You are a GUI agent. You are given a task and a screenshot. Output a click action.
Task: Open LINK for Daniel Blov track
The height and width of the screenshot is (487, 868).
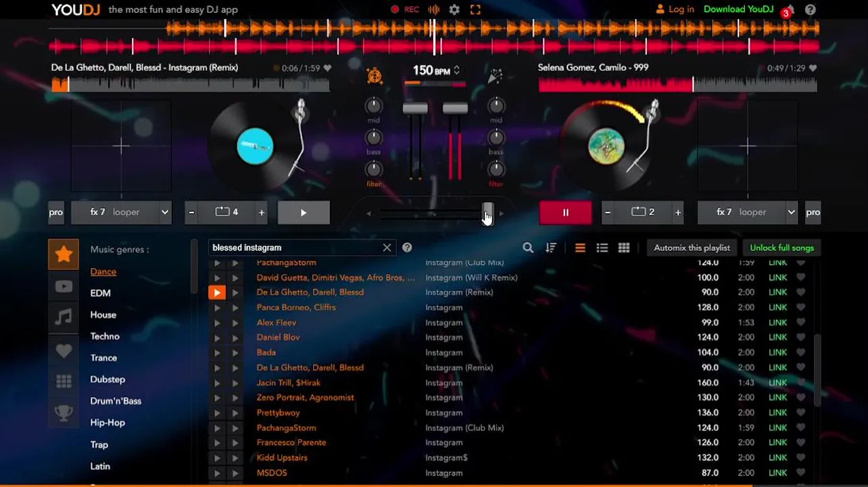pos(777,338)
